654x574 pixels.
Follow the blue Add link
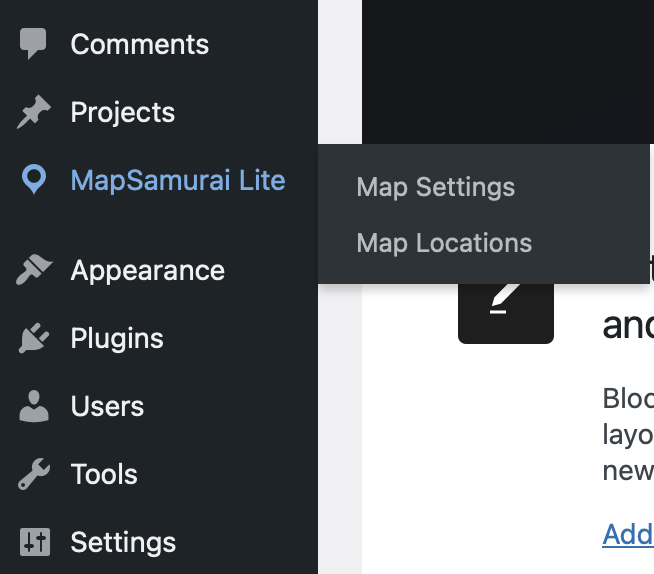pyautogui.click(x=628, y=535)
